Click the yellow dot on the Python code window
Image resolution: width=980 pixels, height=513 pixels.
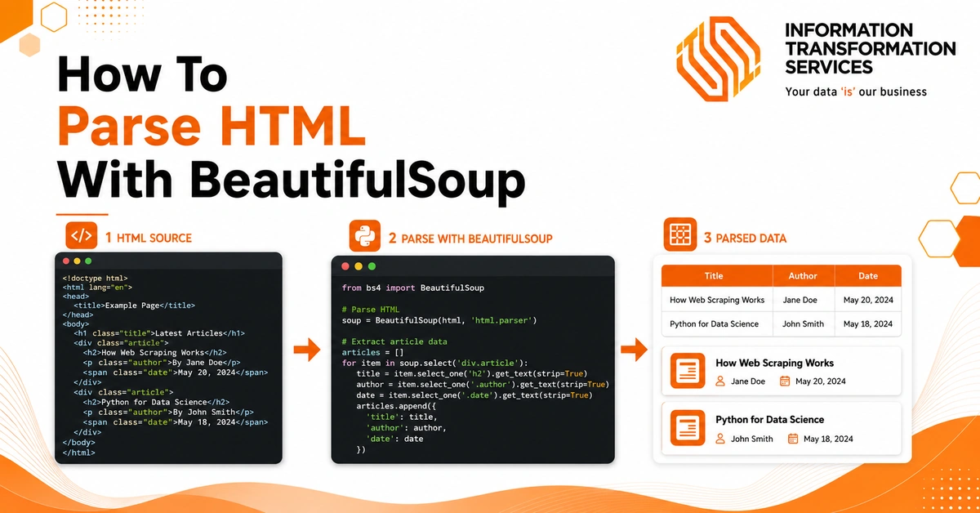click(x=359, y=266)
